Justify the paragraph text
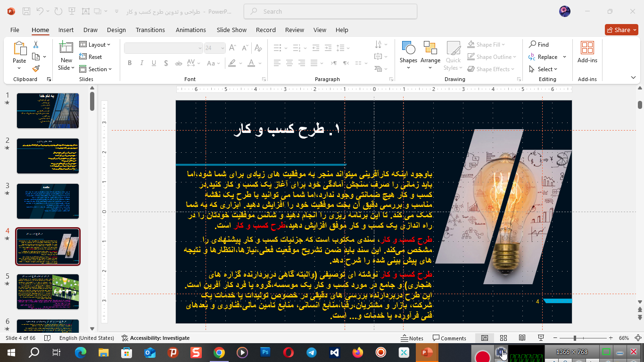Image resolution: width=644 pixels, height=362 pixels. click(314, 63)
